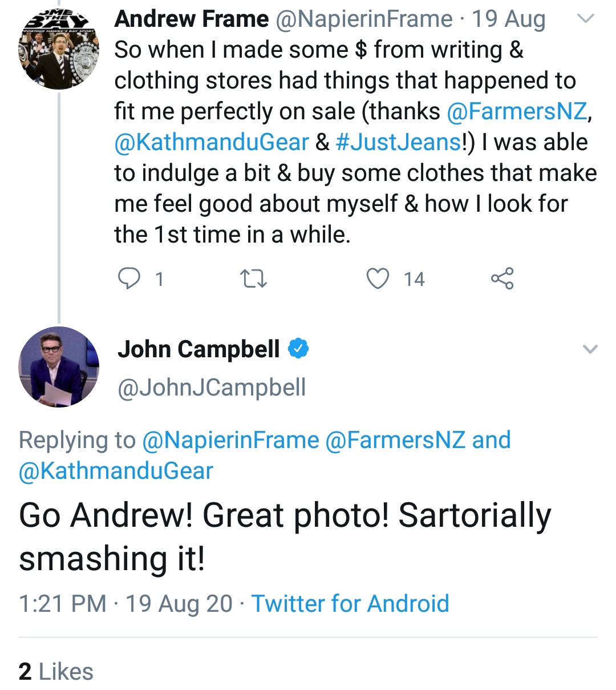Image resolution: width=616 pixels, height=690 pixels.
Task: Retweet Andrew Frame's tweet
Action: click(x=253, y=279)
